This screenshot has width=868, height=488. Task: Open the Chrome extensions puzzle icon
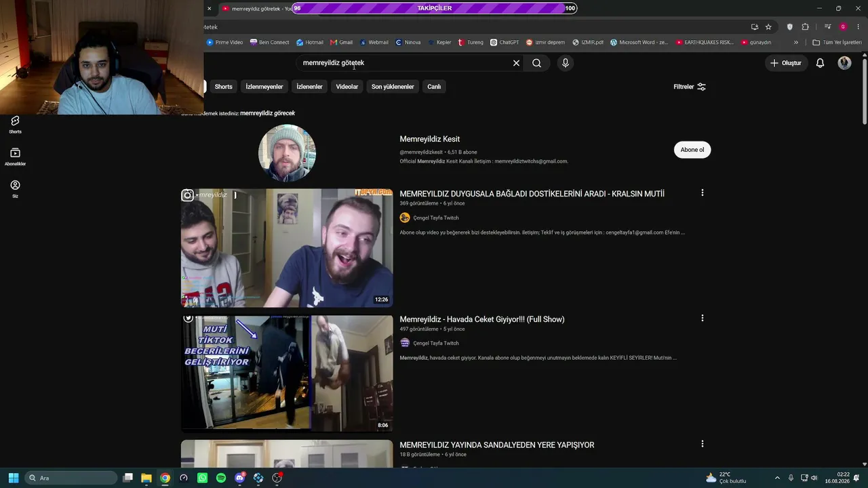point(805,27)
